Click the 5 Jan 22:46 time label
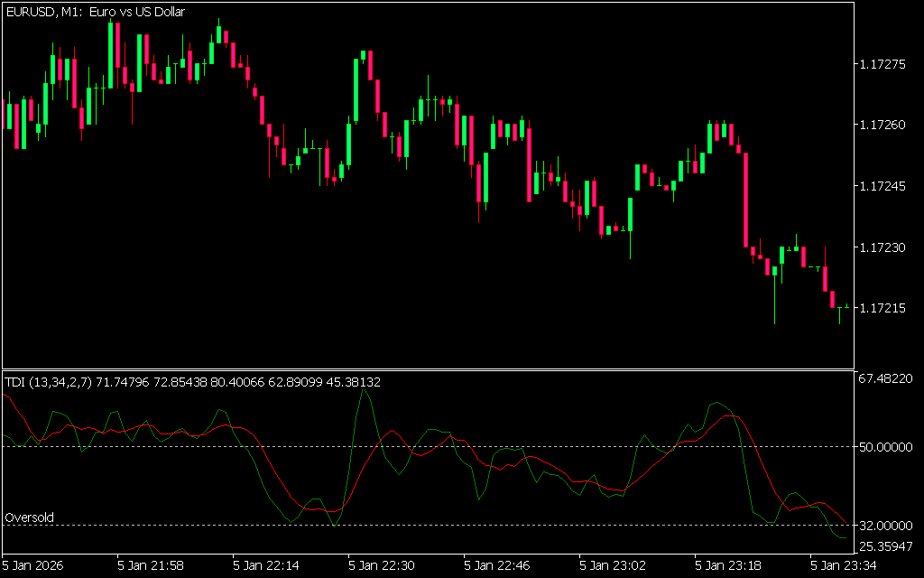This screenshot has width=924, height=578. click(x=498, y=565)
